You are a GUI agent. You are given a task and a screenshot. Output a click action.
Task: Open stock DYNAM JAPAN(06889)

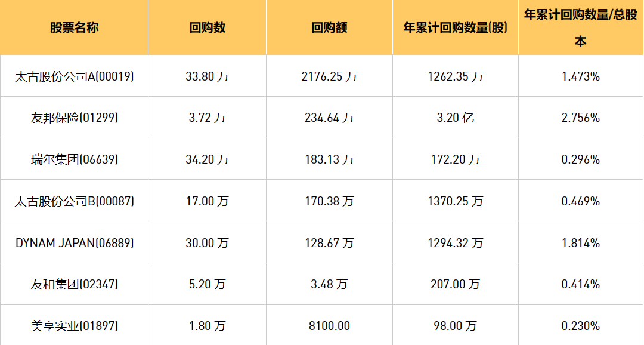tap(74, 243)
